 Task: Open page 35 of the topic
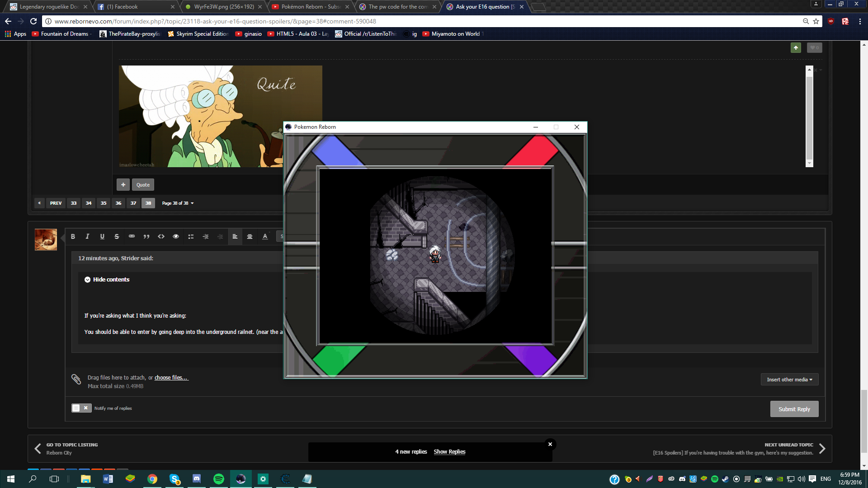(104, 203)
